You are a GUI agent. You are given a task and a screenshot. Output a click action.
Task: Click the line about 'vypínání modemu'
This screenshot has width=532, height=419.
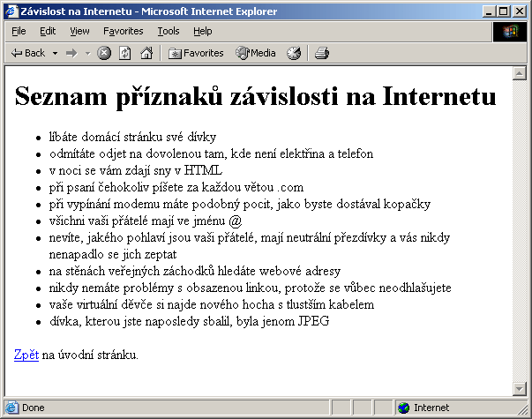(240, 205)
